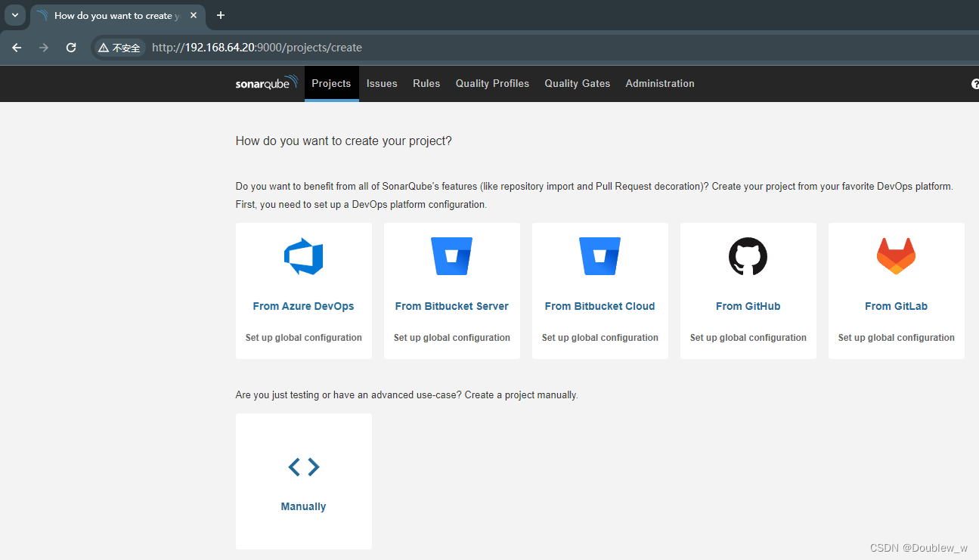Click the Bitbucket Cloud bucket icon
This screenshot has width=979, height=560.
click(x=599, y=256)
